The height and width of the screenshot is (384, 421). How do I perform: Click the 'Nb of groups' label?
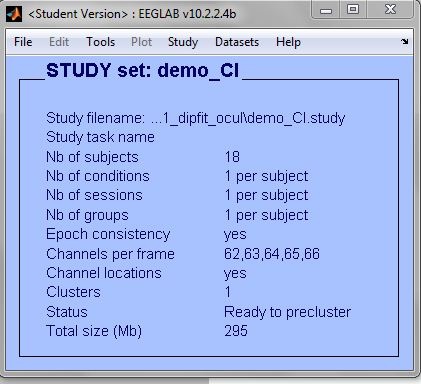87,215
